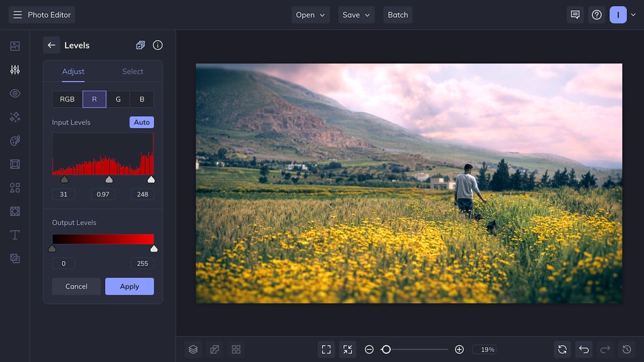Expand the account menu chevron
This screenshot has height=362, width=644.
(633, 15)
